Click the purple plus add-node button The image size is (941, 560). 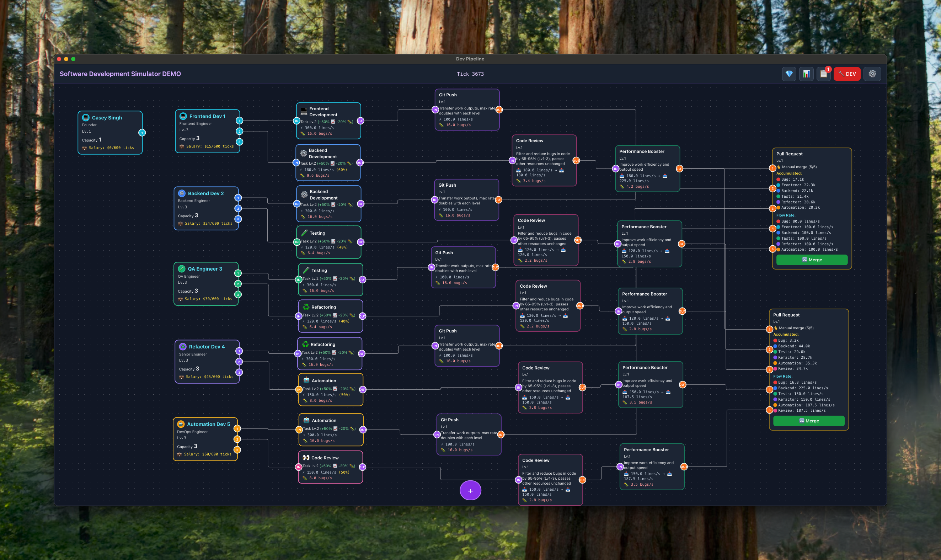click(470, 491)
